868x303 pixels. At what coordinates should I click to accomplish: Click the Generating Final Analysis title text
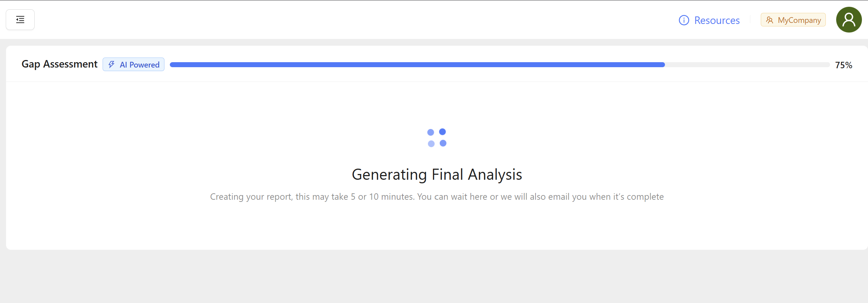[x=437, y=175]
